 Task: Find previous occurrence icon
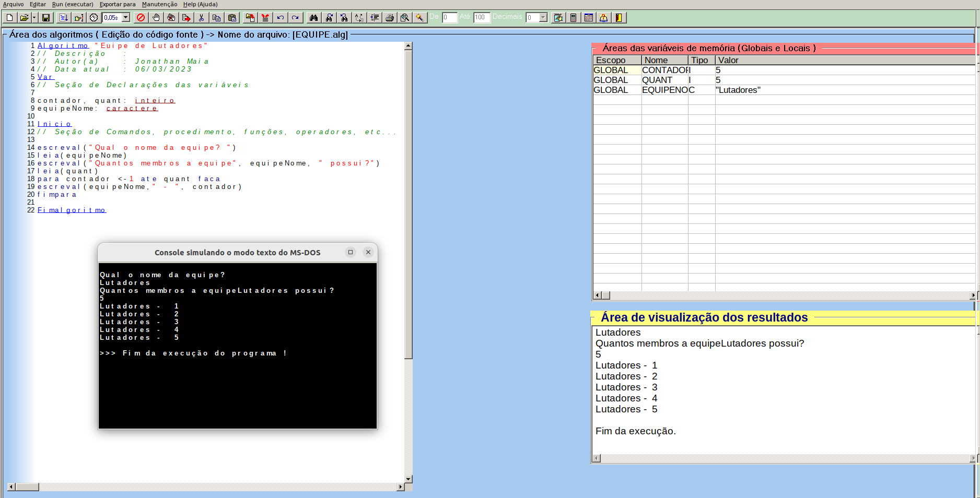coord(344,18)
